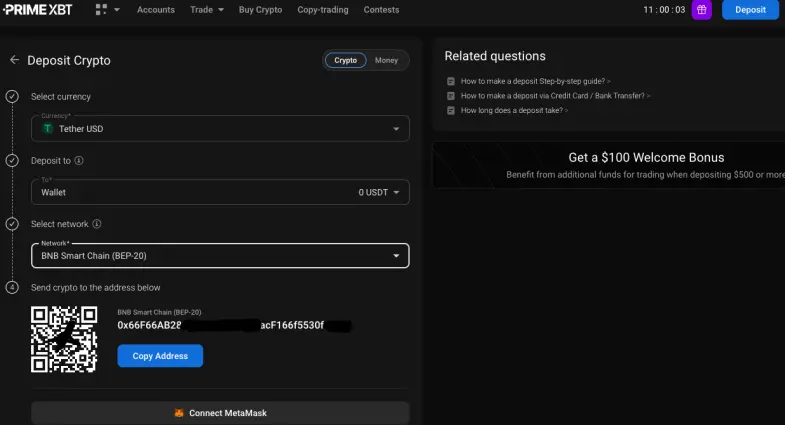Open How long does a deposit take
The width and height of the screenshot is (785, 425).
514,110
